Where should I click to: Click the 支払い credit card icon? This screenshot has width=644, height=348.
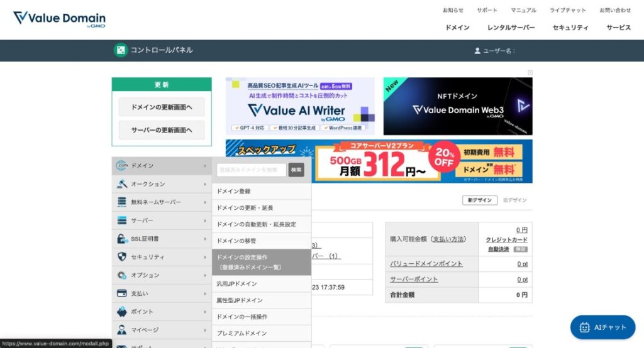(x=121, y=293)
